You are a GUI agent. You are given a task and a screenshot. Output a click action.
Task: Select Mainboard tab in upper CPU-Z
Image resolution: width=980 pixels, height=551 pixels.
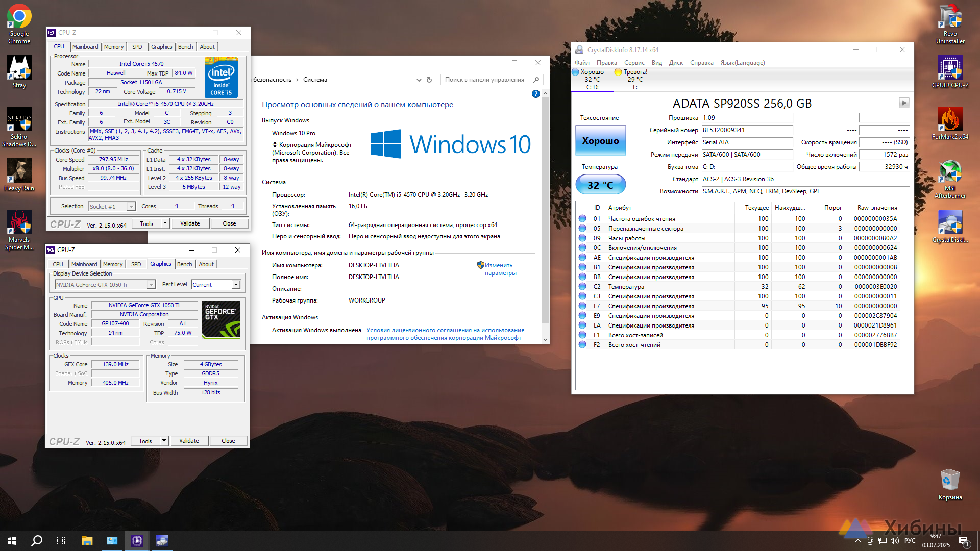tap(85, 47)
